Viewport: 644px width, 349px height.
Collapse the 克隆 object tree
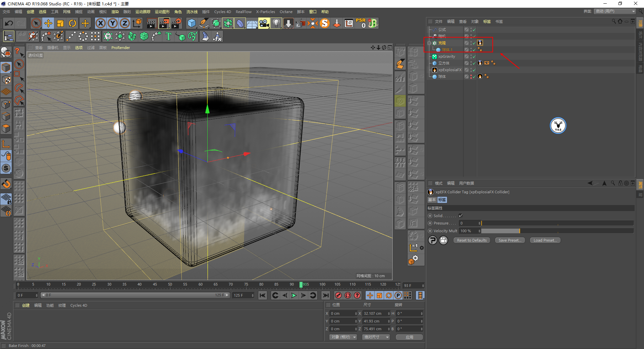point(429,43)
